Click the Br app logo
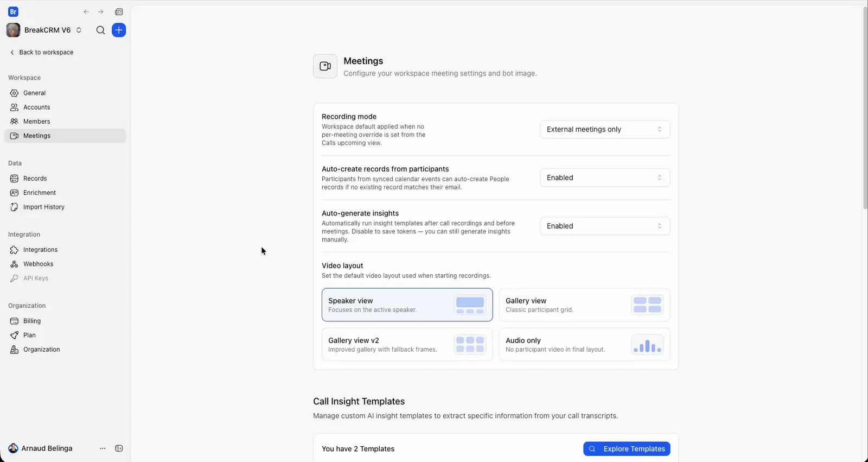Viewport: 868px width, 462px height. tap(14, 12)
